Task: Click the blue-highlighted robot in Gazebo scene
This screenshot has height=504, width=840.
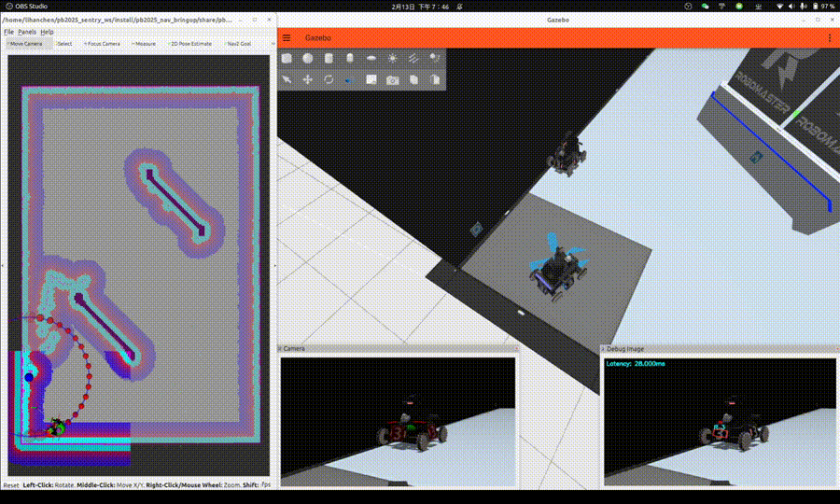Action: pyautogui.click(x=557, y=268)
